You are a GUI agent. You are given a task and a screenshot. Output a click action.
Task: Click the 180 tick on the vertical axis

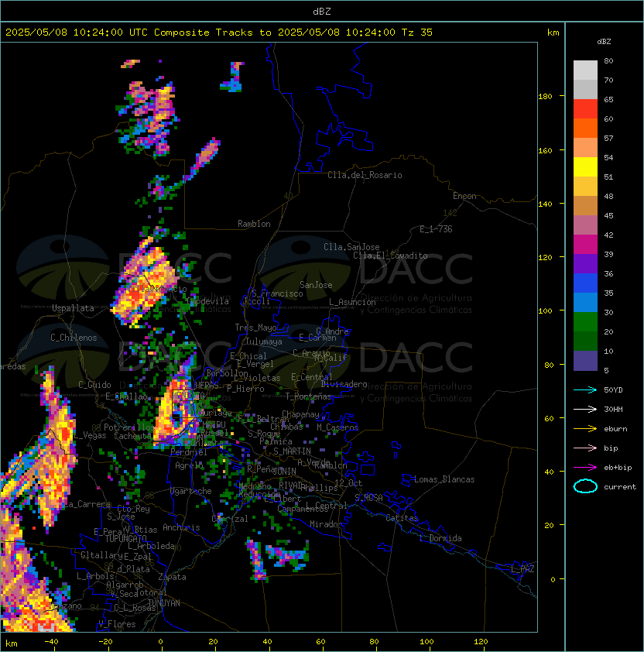click(x=545, y=96)
